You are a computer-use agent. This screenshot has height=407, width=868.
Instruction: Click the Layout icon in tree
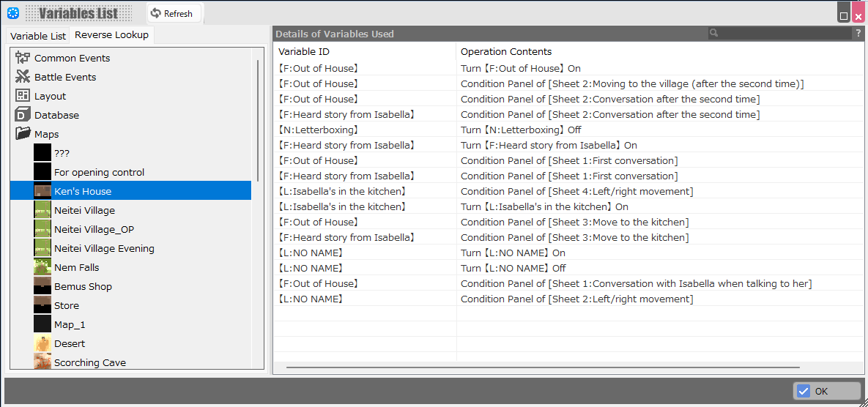tap(23, 96)
